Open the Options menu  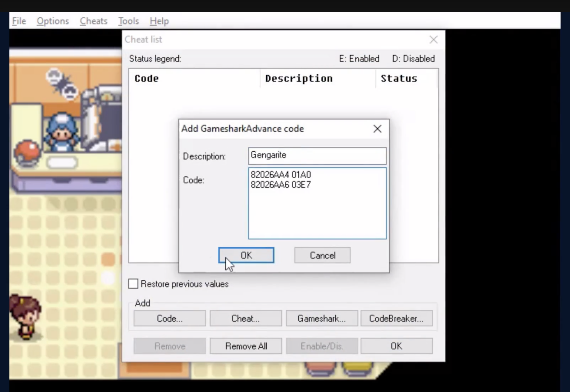[53, 21]
